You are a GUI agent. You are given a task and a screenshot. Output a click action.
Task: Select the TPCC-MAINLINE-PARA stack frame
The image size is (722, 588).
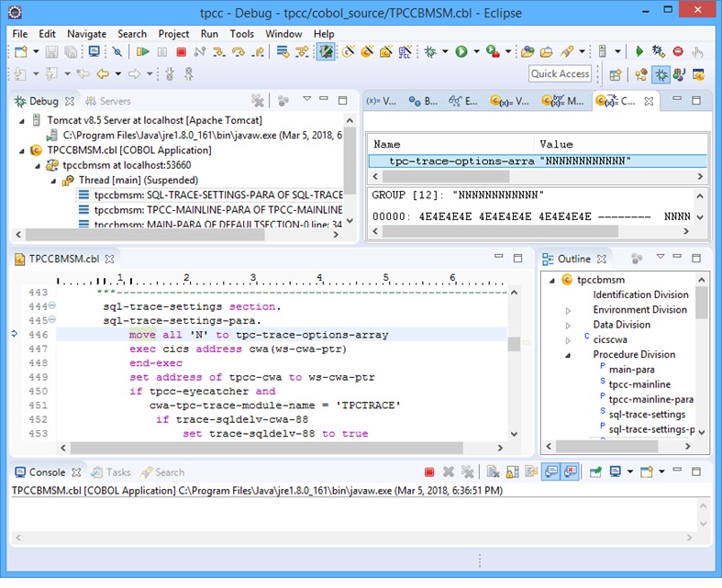[x=210, y=210]
